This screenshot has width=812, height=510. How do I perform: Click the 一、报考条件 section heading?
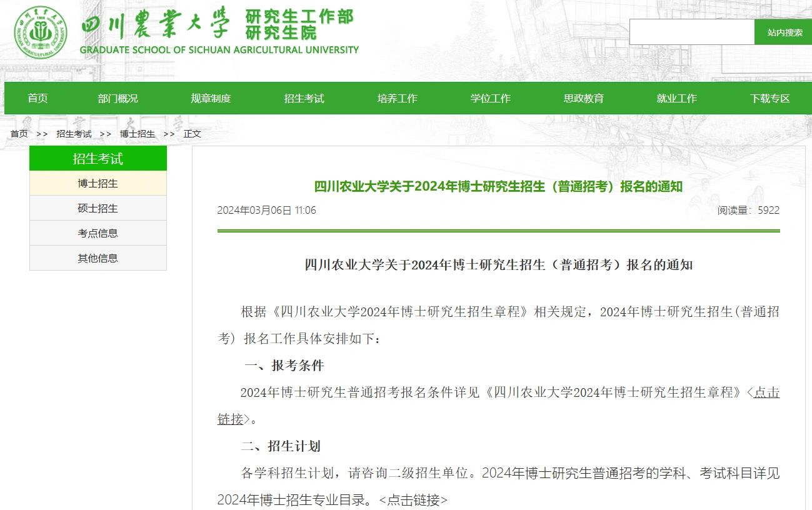pyautogui.click(x=284, y=366)
